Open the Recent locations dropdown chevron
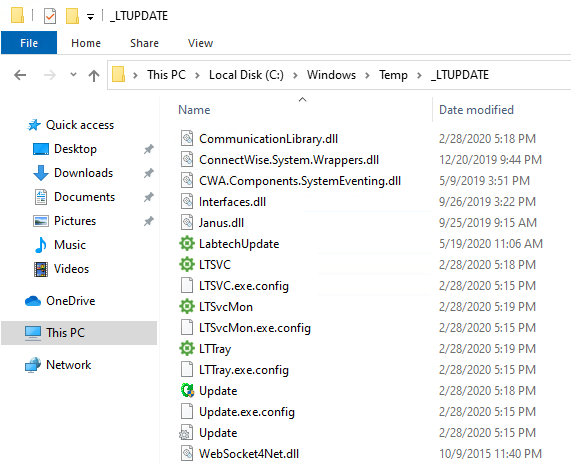The width and height of the screenshot is (571, 465). click(x=73, y=75)
